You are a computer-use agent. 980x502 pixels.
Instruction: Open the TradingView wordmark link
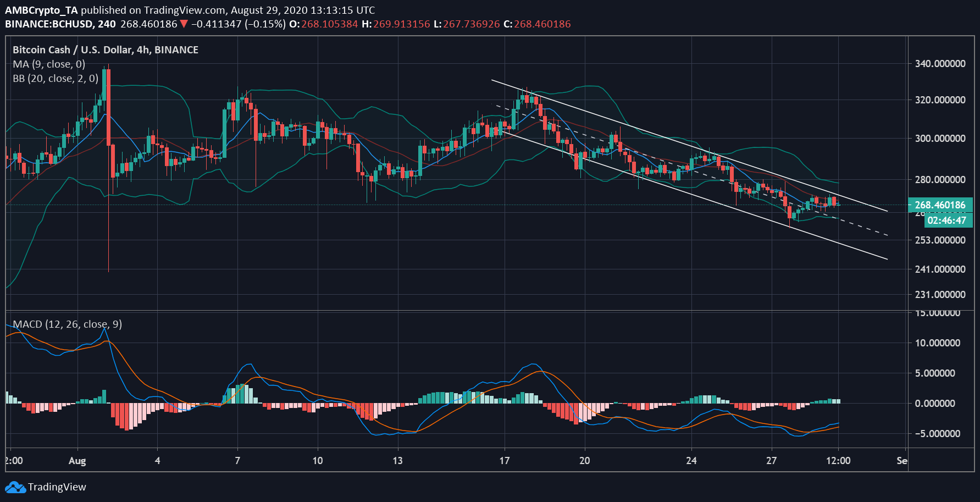57,487
